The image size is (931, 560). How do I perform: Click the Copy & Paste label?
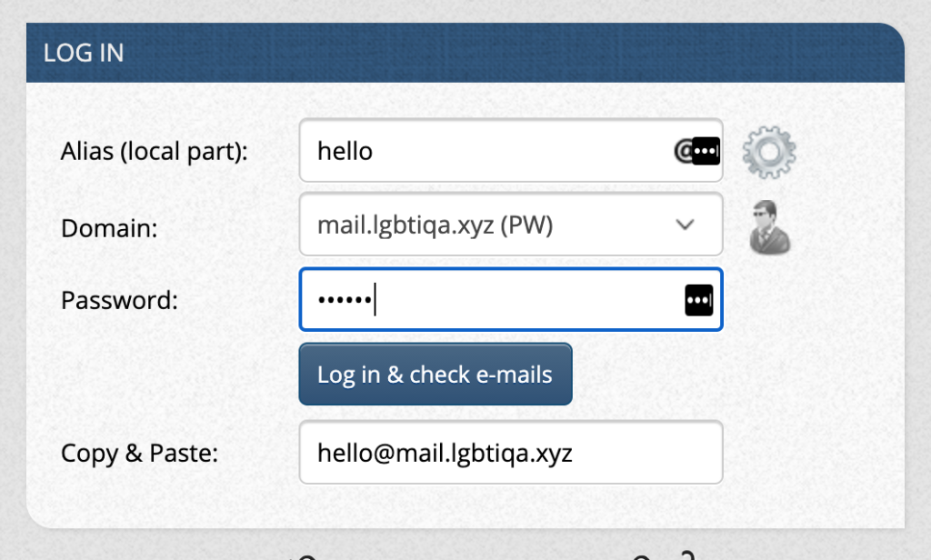[139, 454]
